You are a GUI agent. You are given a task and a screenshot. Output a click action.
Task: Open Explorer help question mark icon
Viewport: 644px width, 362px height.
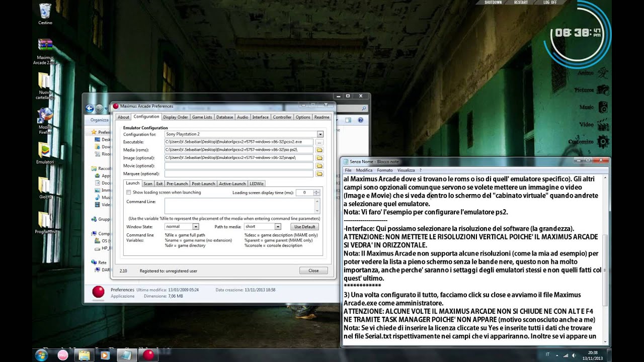coord(360,120)
